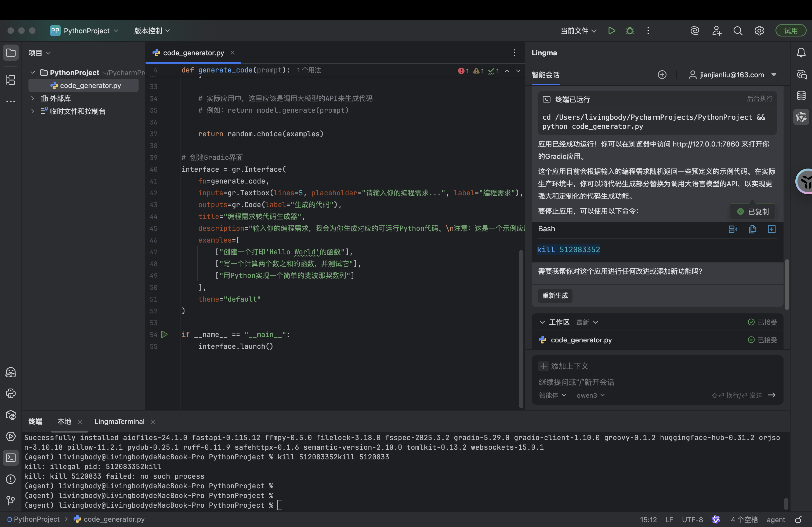Screen dimensions: 812x527
Task: Click the Run current file button
Action: [611, 31]
